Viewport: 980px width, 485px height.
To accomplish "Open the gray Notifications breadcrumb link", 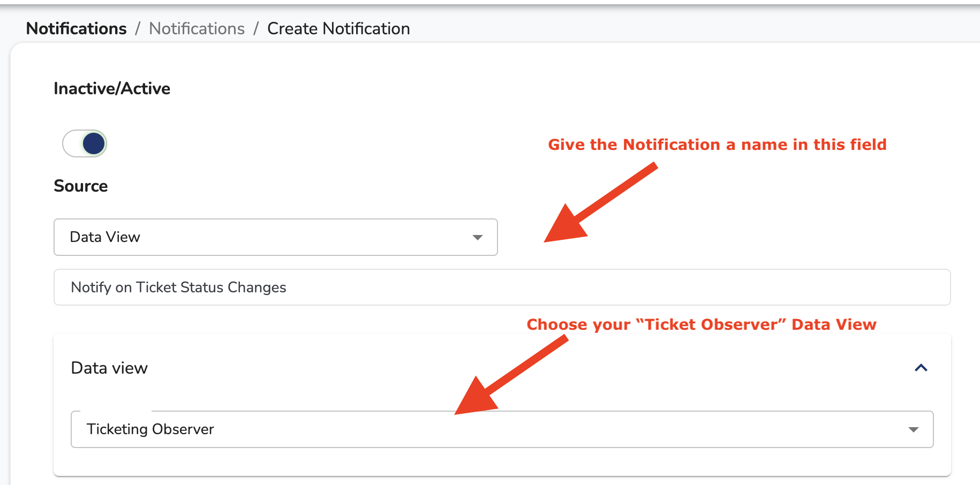I will pyautogui.click(x=197, y=28).
